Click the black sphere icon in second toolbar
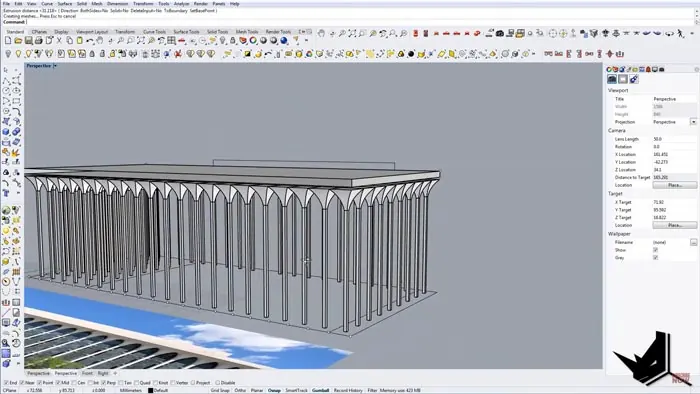Image resolution: width=700 pixels, height=394 pixels. 411,54
